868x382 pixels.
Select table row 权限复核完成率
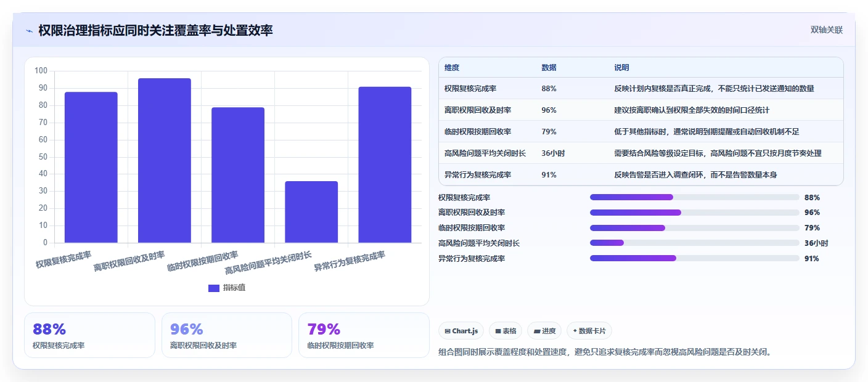coord(641,89)
